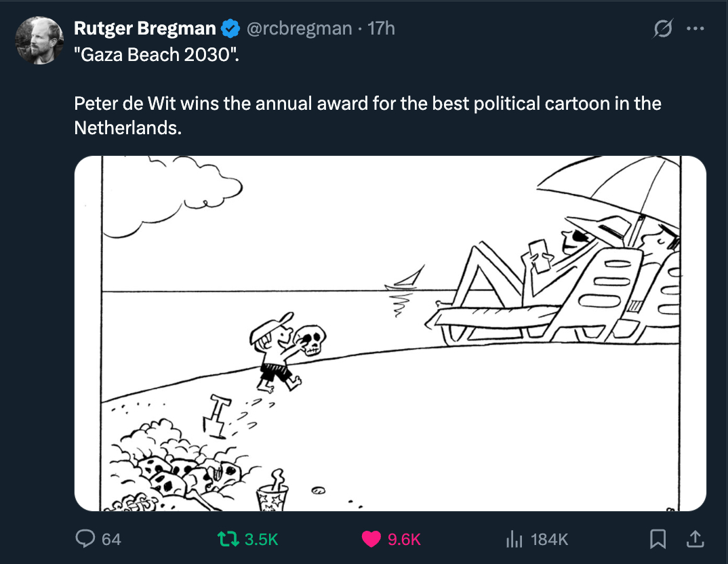Click the 64 replies count

click(x=111, y=540)
